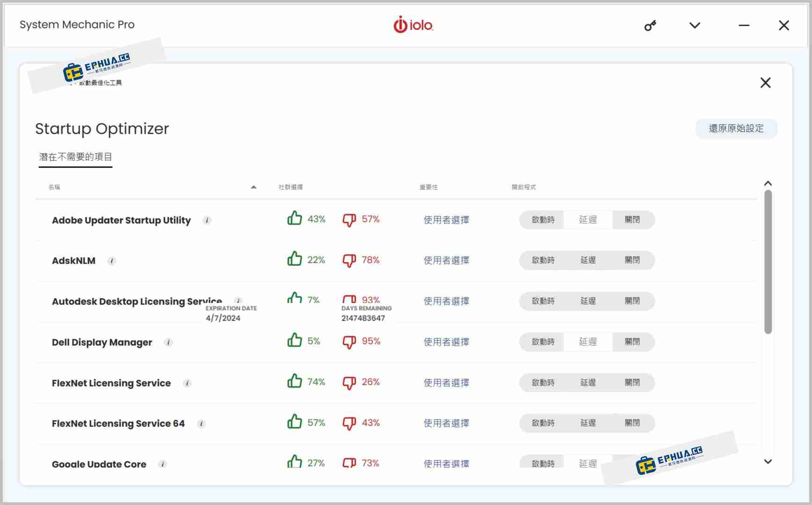Set Adobe Updater Startup Utility to 延遲
Screen dimensions: 812x505
pos(588,220)
